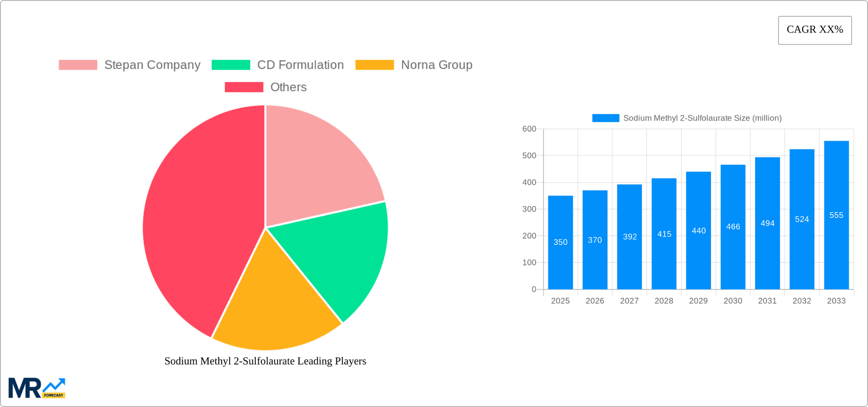Select the Others red legend swatch
The image size is (868, 407).
244,87
